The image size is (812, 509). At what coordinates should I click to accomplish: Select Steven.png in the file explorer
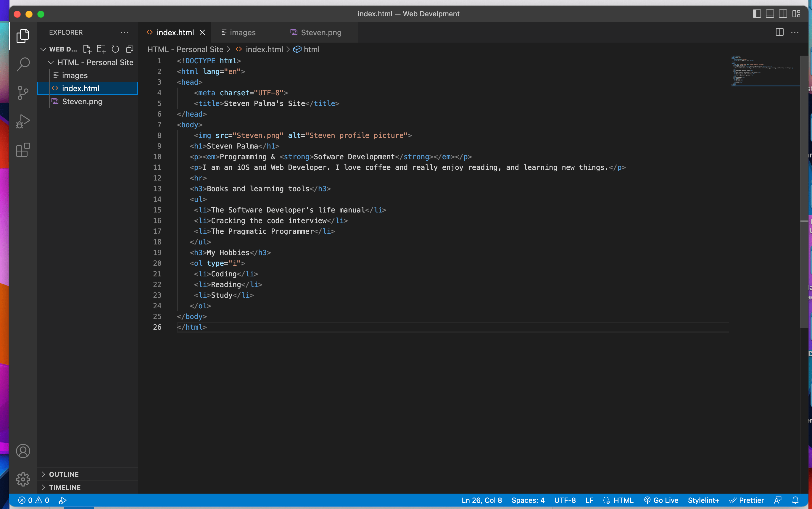(82, 101)
